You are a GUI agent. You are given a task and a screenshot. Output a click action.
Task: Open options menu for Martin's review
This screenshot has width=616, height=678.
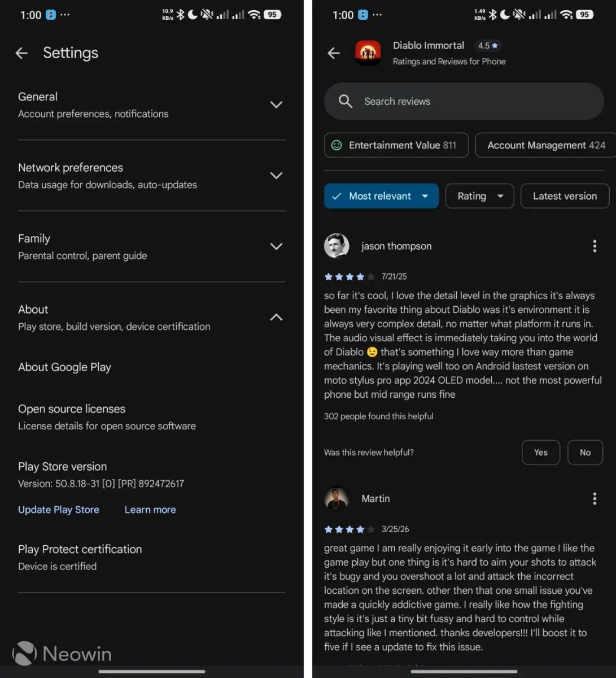point(594,498)
